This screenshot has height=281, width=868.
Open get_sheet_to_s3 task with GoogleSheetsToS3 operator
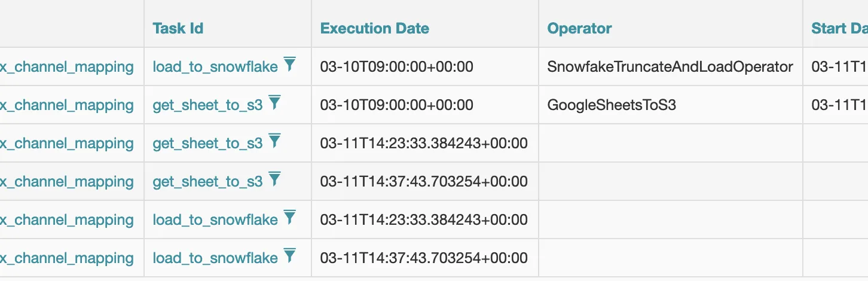coord(207,105)
